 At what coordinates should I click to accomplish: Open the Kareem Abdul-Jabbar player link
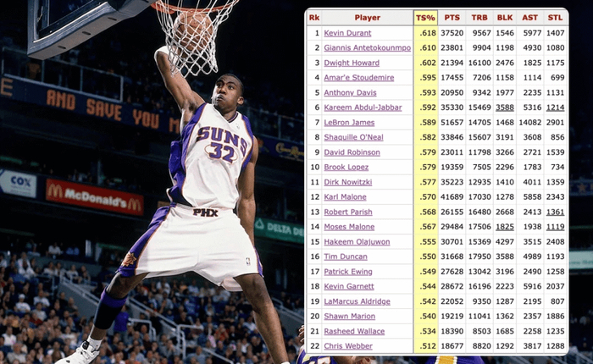click(x=363, y=108)
